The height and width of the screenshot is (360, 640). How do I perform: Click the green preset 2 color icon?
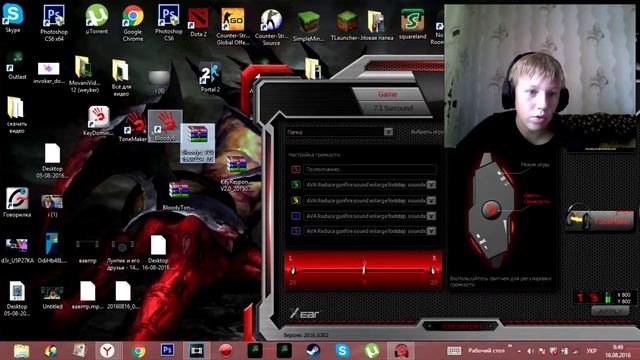pos(296,184)
